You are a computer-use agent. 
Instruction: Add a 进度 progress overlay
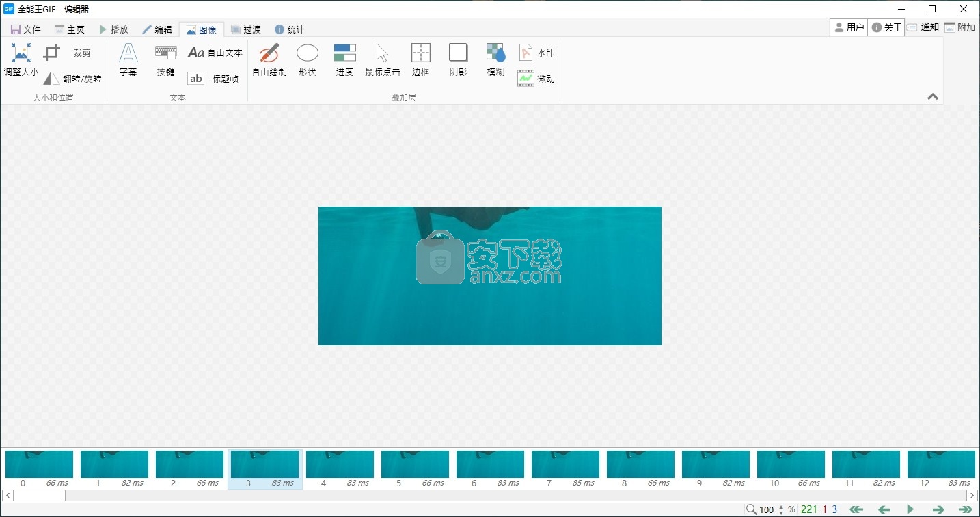[344, 59]
